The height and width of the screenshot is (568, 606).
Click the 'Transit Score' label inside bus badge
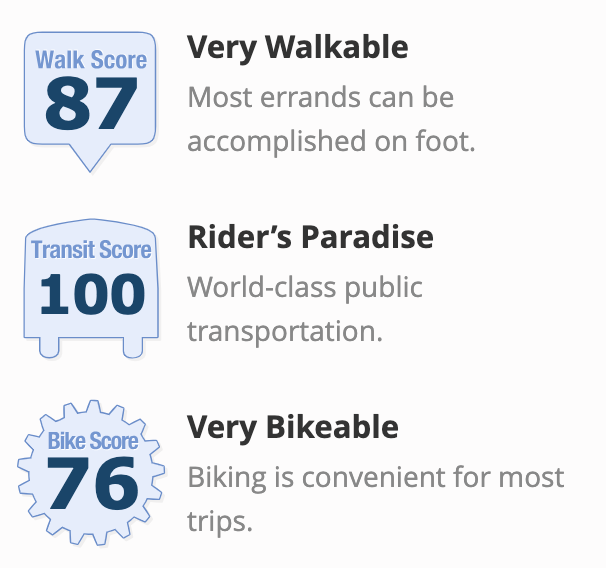91,250
